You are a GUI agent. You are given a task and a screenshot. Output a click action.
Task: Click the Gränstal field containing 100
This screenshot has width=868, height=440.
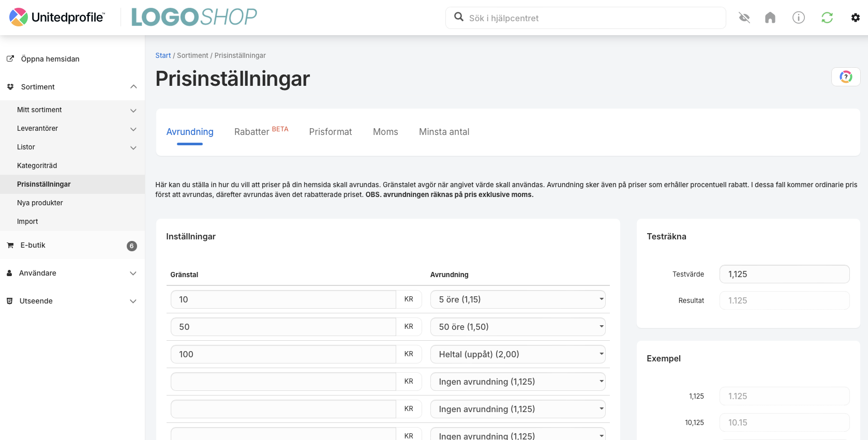pos(283,354)
